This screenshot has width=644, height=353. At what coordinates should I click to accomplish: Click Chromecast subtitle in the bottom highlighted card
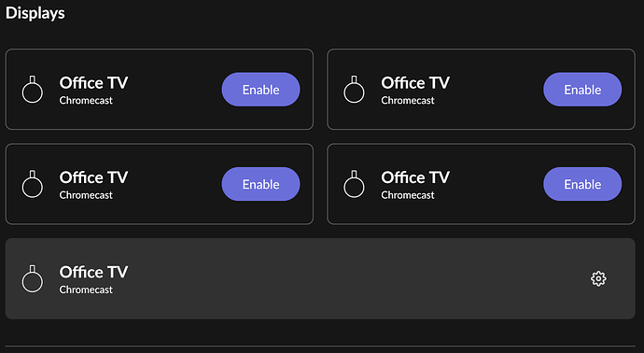click(86, 289)
